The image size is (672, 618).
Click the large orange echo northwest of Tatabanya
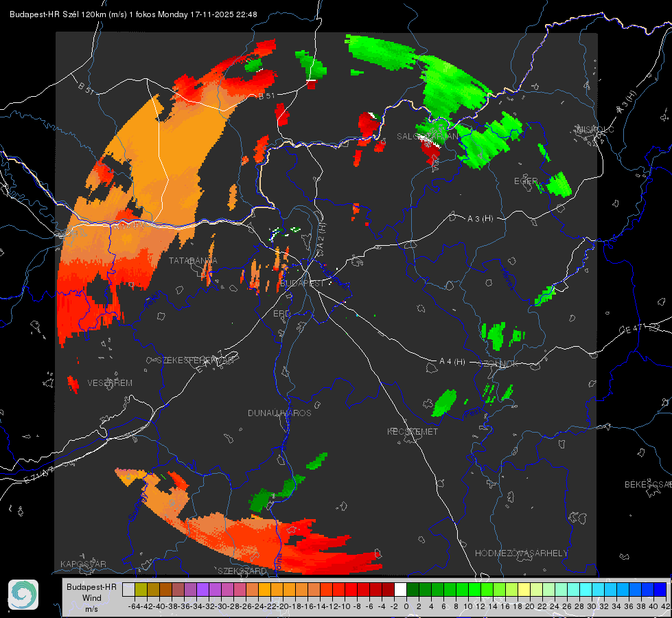tap(167, 159)
